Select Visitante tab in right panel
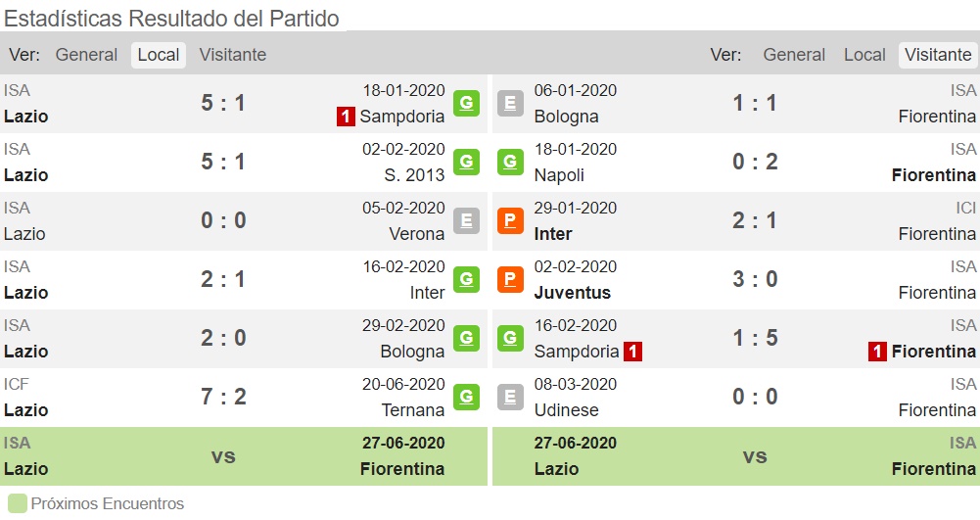This screenshot has width=980, height=520. point(938,55)
